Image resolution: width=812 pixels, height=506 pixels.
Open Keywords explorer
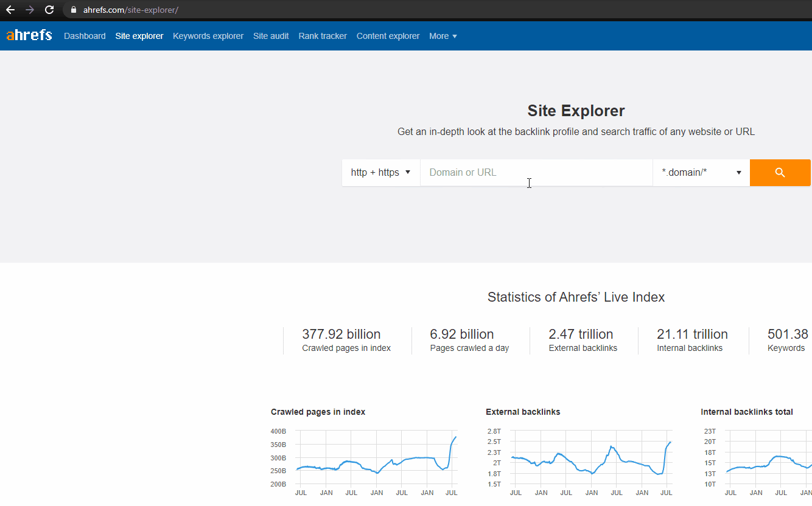pos(208,36)
